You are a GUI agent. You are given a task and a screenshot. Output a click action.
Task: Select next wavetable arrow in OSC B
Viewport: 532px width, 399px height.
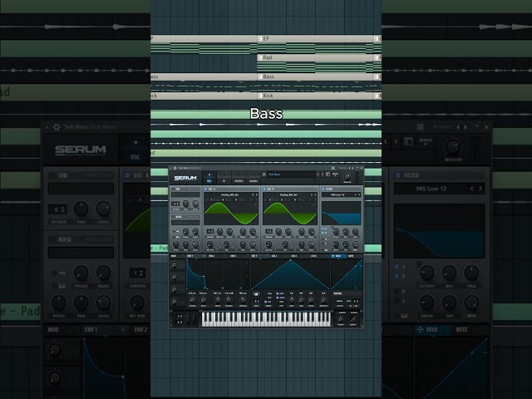click(x=315, y=195)
